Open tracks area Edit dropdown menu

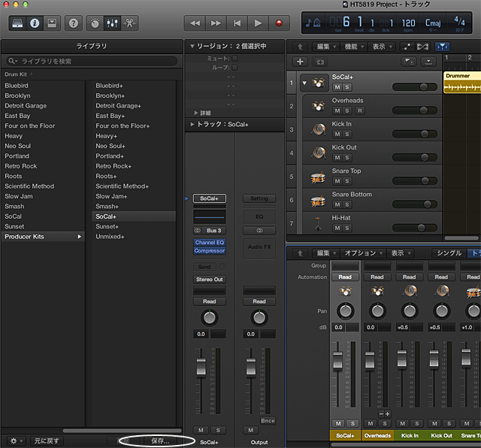pos(326,47)
